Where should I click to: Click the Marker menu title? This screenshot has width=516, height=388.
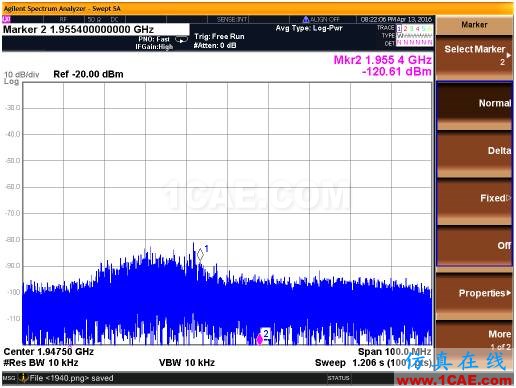pos(474,25)
